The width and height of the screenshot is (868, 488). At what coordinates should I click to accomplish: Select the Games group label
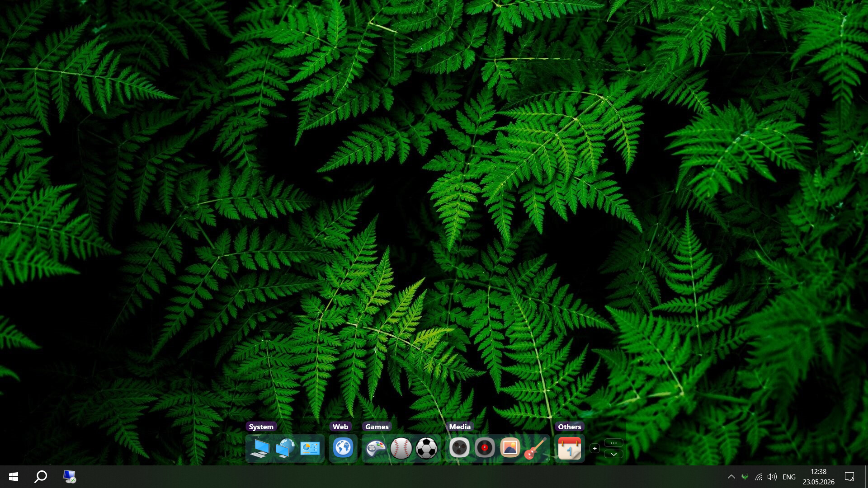(x=377, y=427)
